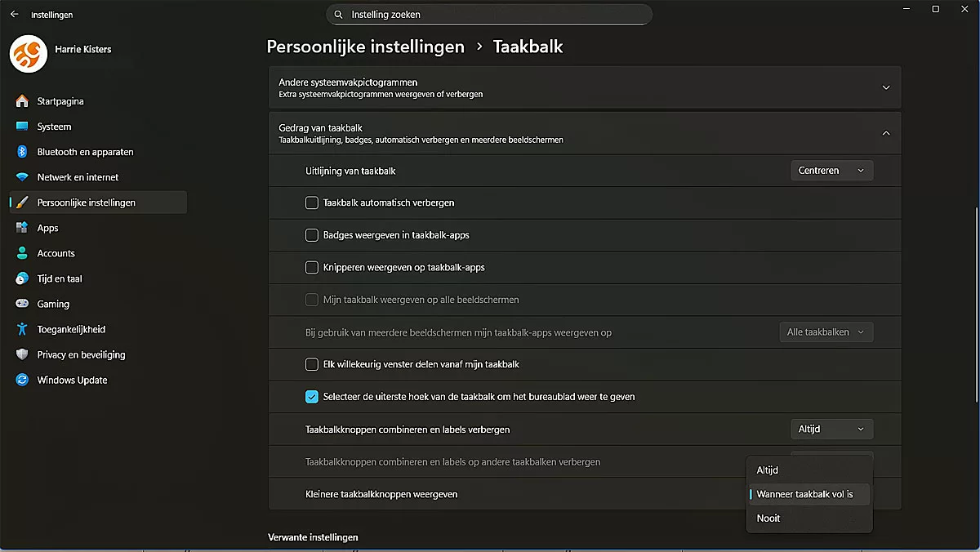This screenshot has width=980, height=552.
Task: Open Windows Update from the sidebar
Action: (71, 379)
